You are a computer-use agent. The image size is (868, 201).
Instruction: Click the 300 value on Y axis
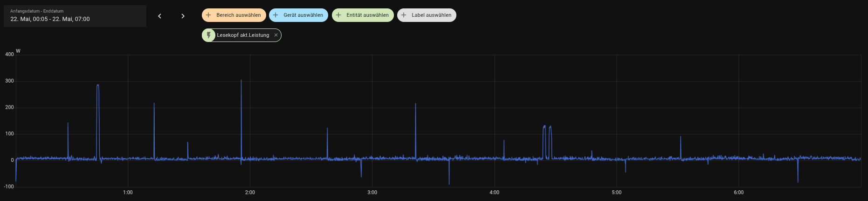[x=9, y=81]
